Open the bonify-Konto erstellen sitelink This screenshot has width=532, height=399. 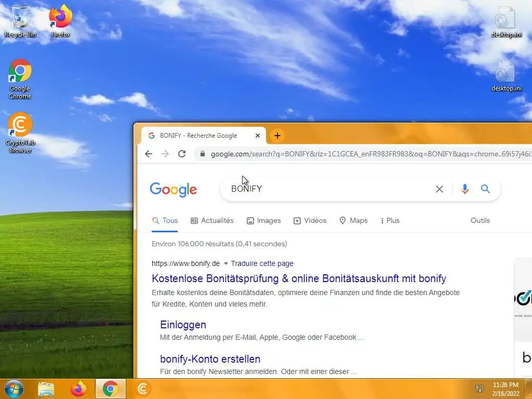pyautogui.click(x=210, y=359)
